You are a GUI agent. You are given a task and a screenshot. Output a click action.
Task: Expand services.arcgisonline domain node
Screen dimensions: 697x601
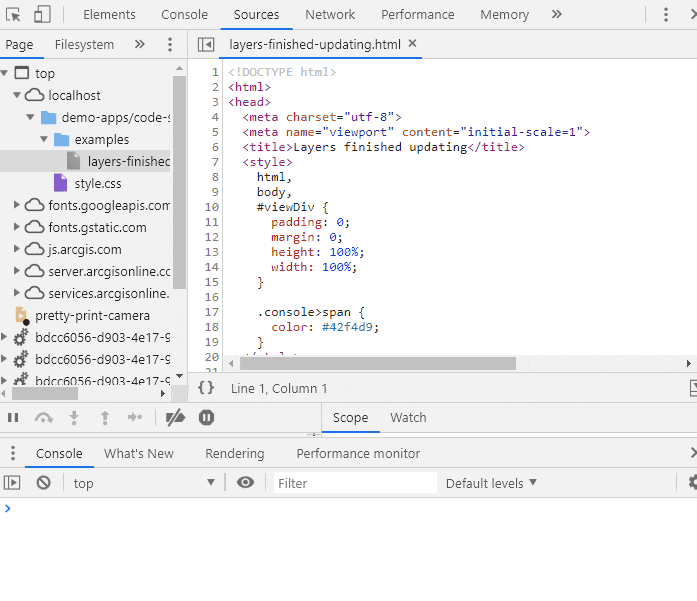16,292
